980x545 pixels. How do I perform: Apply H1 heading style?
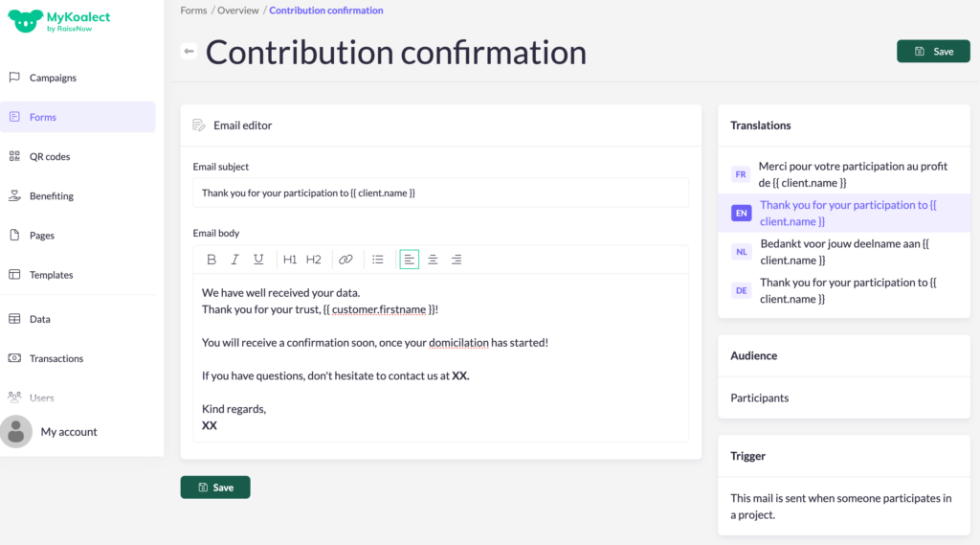[x=290, y=260]
